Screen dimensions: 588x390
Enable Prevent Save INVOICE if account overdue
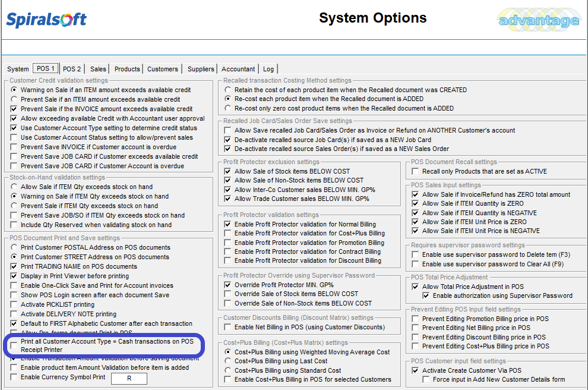[x=14, y=147]
